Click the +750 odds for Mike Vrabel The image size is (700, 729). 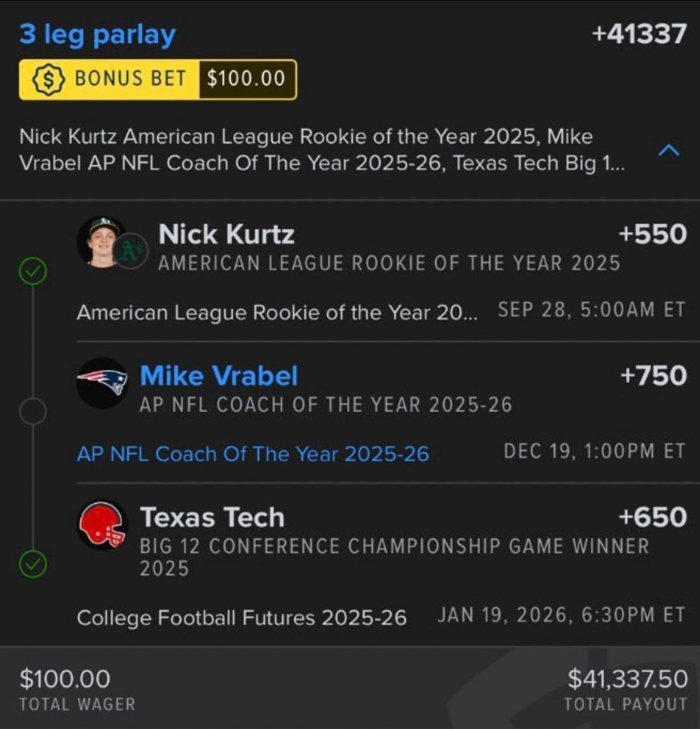click(653, 376)
